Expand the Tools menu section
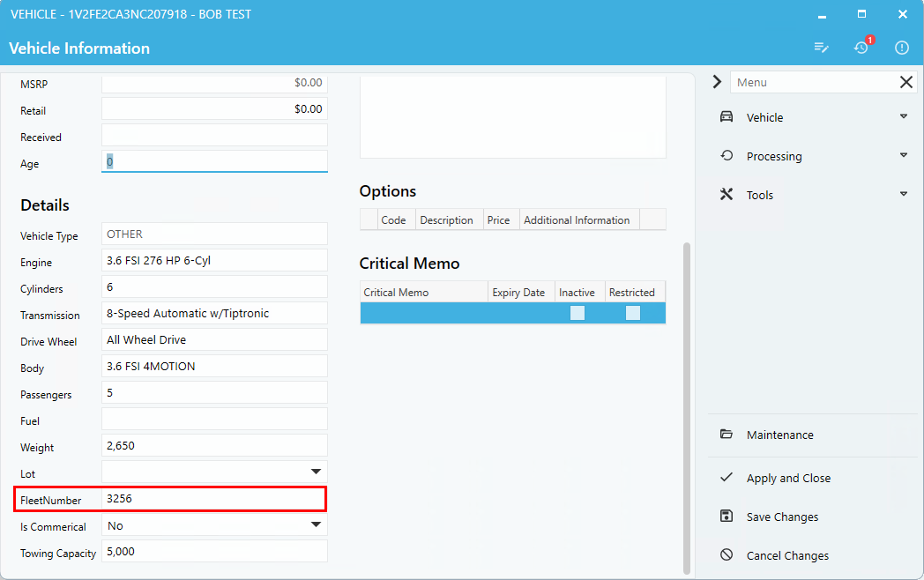 903,195
